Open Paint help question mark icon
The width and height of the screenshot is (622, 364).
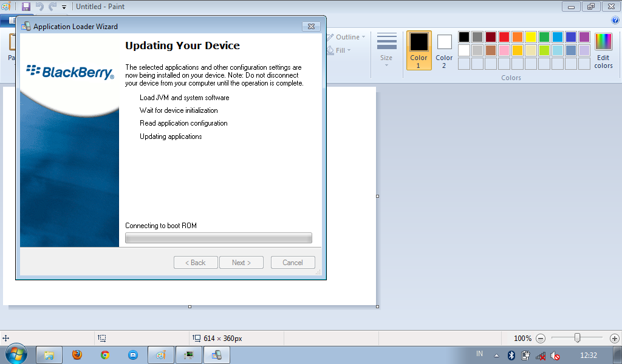(615, 20)
